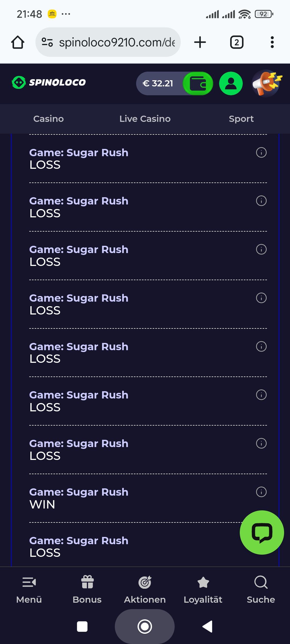Open the green wallet deposit button
The width and height of the screenshot is (290, 644).
coord(198,83)
